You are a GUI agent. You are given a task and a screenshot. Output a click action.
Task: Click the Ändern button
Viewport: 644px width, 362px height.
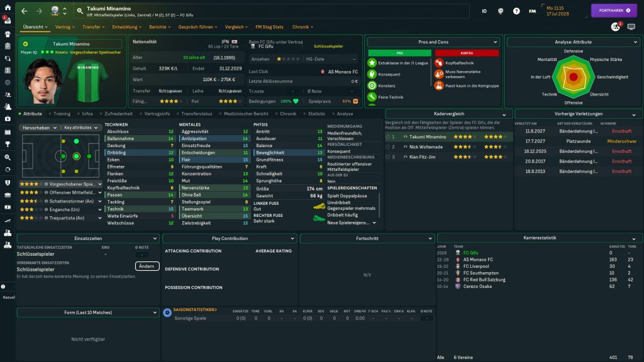pos(147,266)
